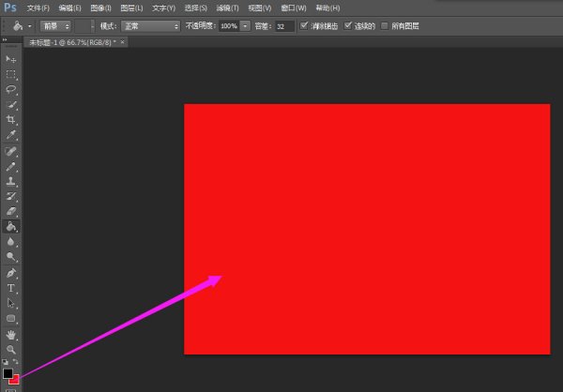The image size is (563, 392).
Task: Click on the red canvas area
Action: pyautogui.click(x=367, y=229)
